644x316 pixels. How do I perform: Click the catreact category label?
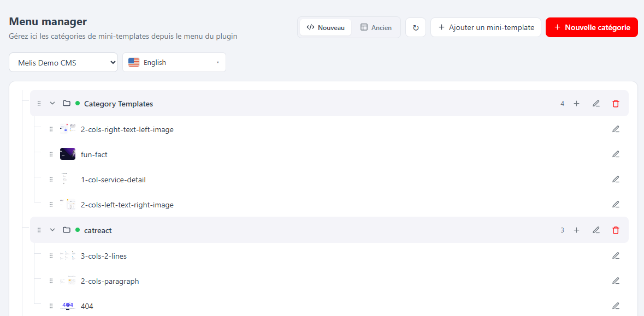[x=98, y=231]
